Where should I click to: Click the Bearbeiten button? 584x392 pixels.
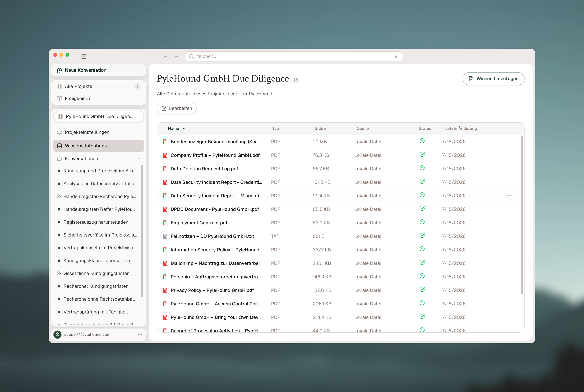tap(177, 108)
